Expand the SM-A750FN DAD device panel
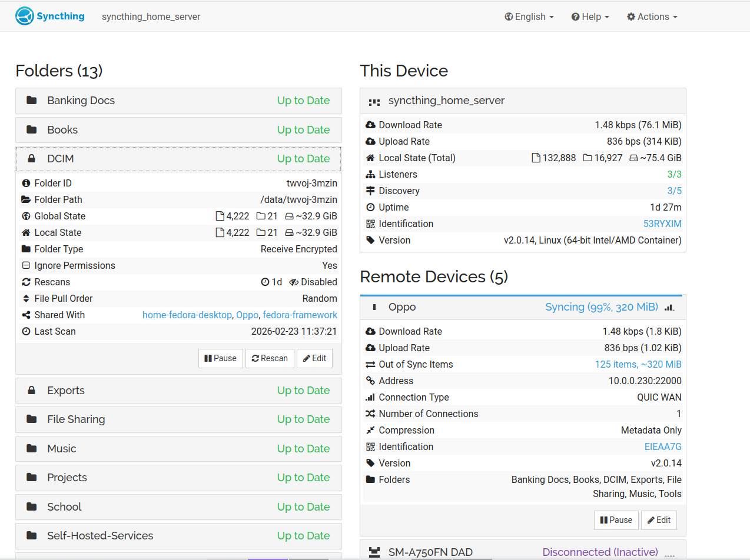The width and height of the screenshot is (750, 560). click(x=522, y=552)
